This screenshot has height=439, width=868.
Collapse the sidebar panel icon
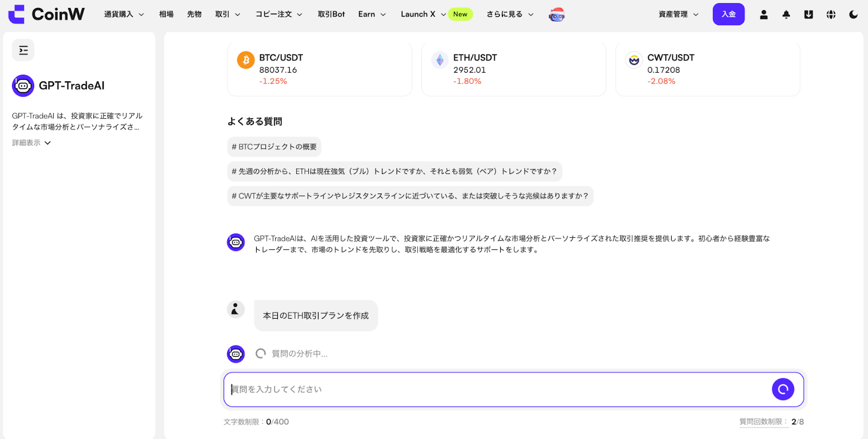coord(23,50)
